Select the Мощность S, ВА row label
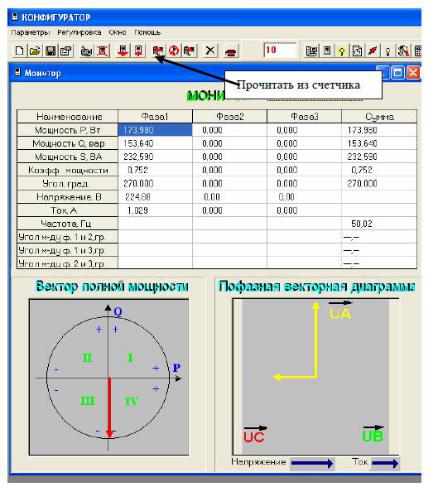This screenshot has width=431, height=493. [68, 157]
